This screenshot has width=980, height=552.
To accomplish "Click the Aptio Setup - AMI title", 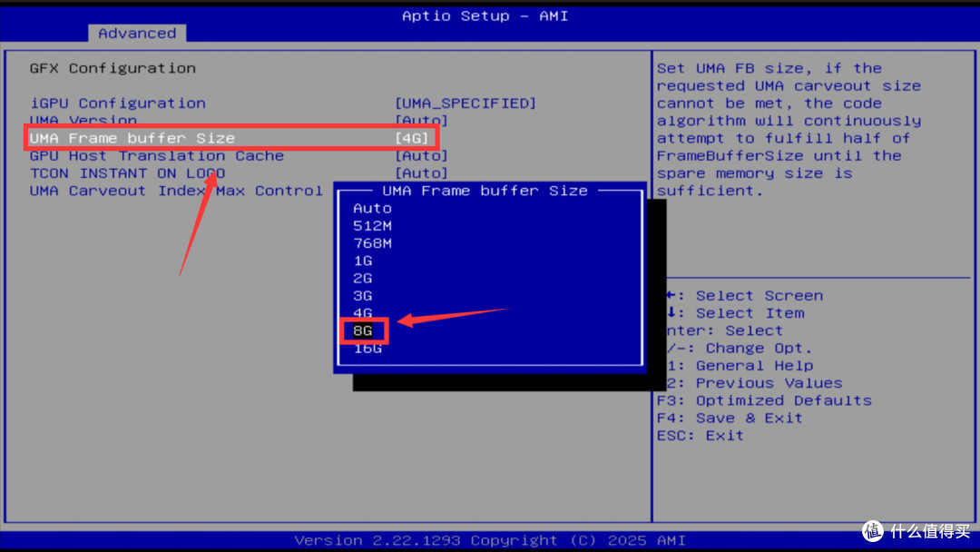I will 485,15.
